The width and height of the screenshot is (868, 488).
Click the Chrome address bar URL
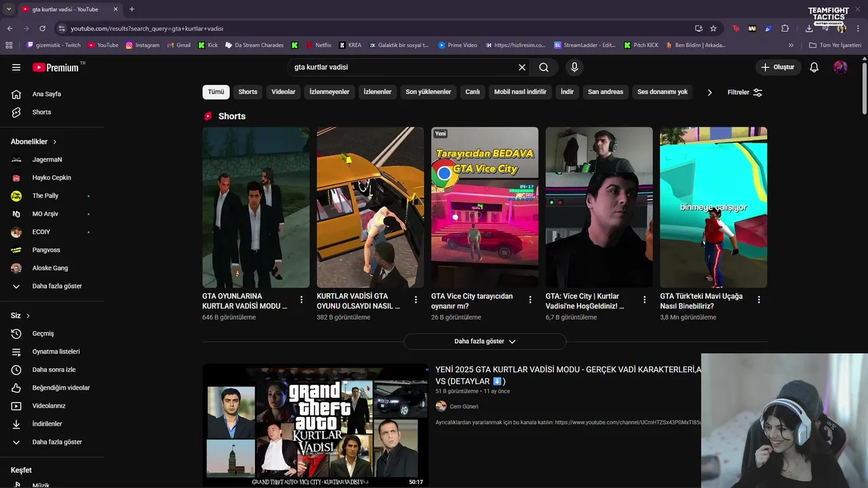tap(146, 28)
